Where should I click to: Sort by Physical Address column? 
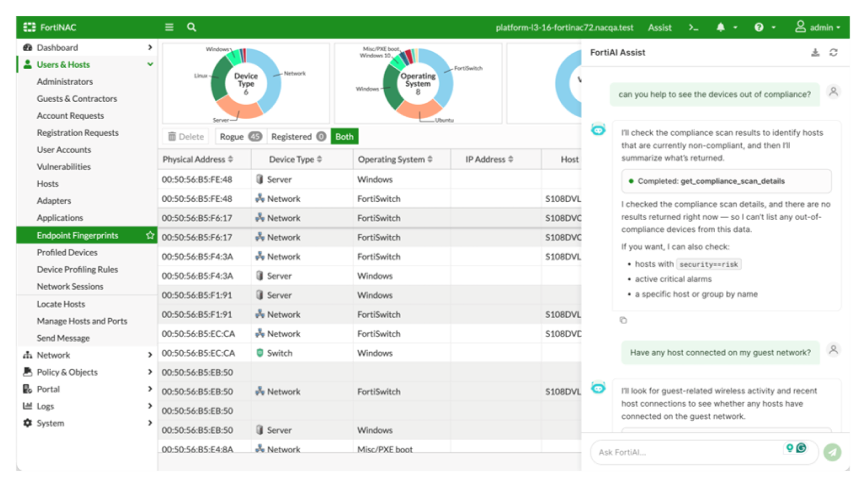197,159
